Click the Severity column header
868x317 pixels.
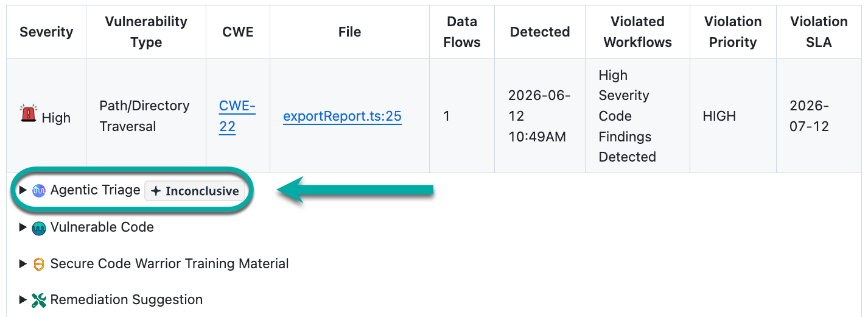pos(46,32)
